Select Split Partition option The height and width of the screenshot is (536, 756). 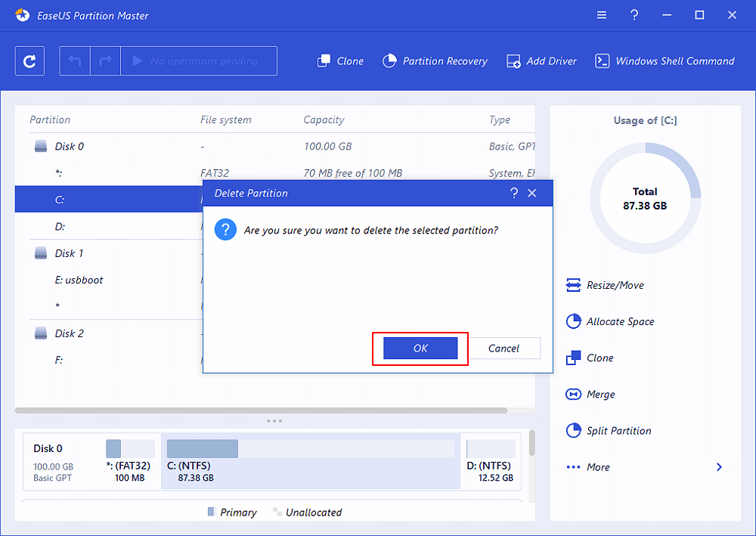pyautogui.click(x=609, y=430)
